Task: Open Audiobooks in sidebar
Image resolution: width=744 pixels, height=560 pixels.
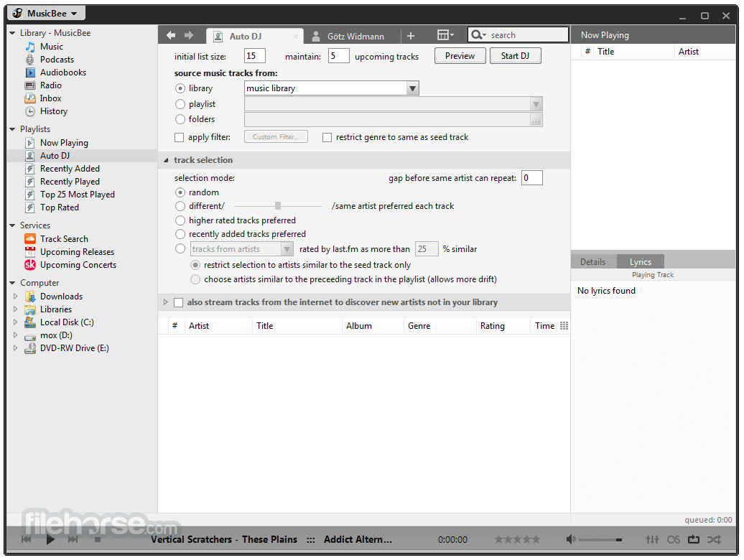Action: 63,72
